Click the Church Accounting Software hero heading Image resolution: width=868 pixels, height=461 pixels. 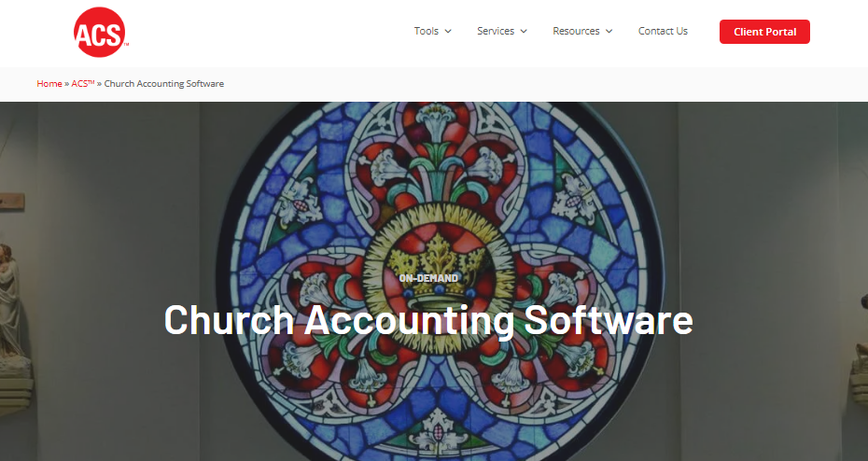point(428,320)
